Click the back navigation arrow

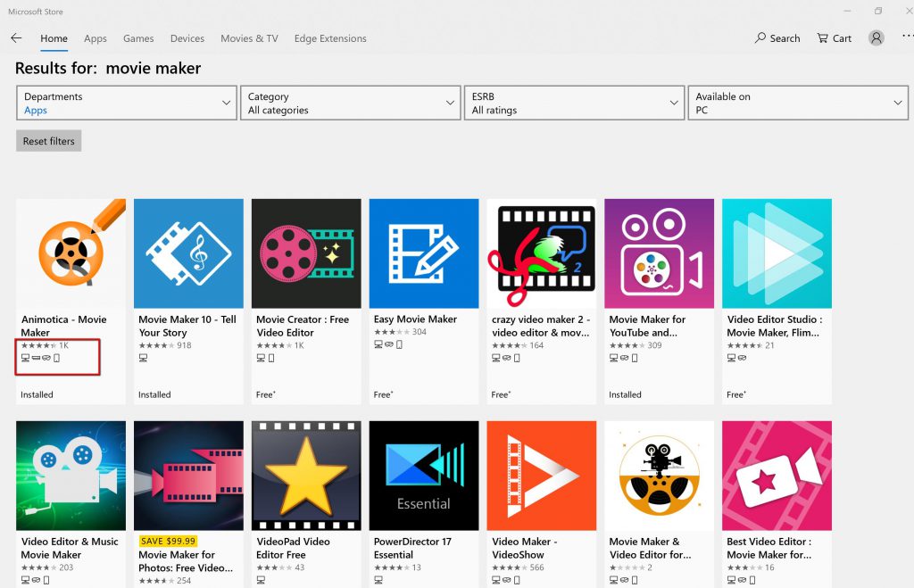click(16, 38)
